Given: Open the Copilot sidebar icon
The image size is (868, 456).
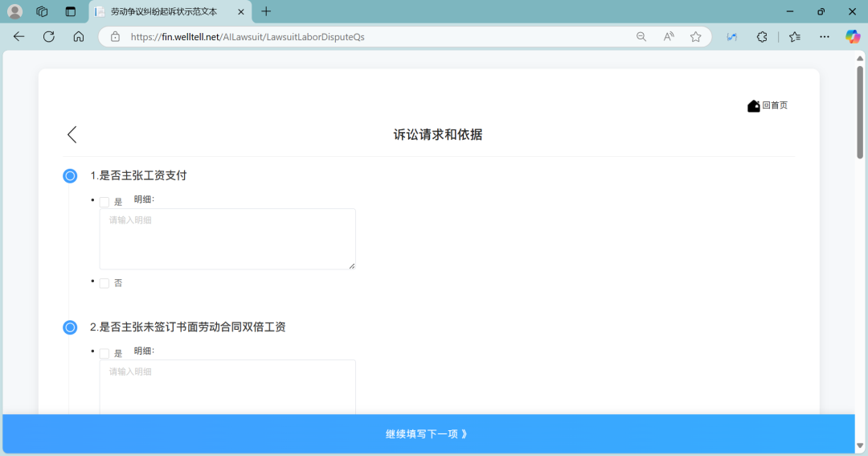Looking at the screenshot, I should click(852, 36).
